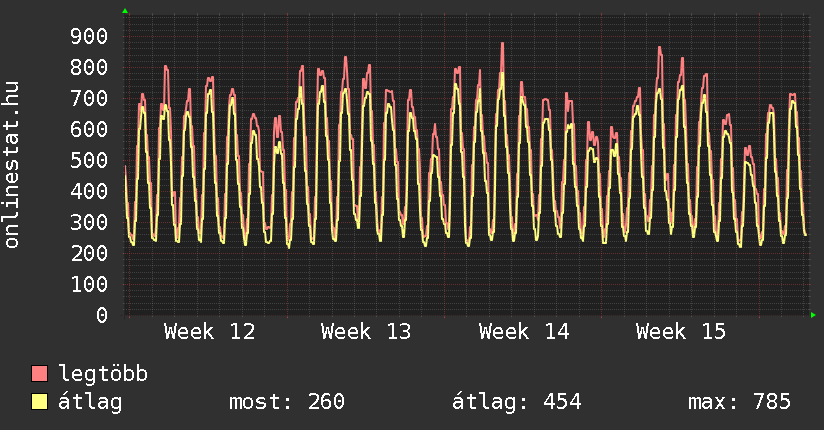Click the red legtöbb legend swatch
This screenshot has width=824, height=430.
point(40,374)
